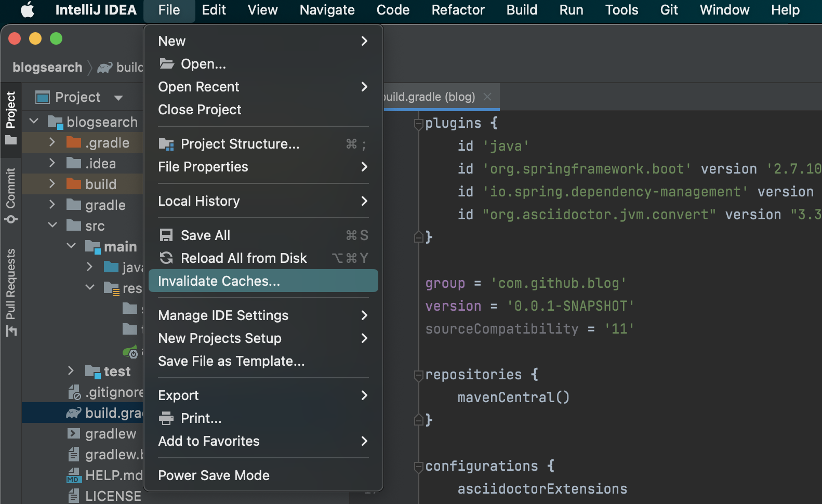Switch to build.gradle (blog) tab
This screenshot has width=822, height=504.
[429, 97]
